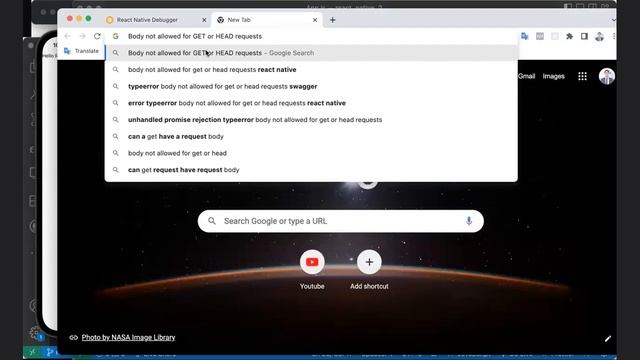Choose the 'typeerror ... swagger' suggestion
The width and height of the screenshot is (640, 360).
311,87
